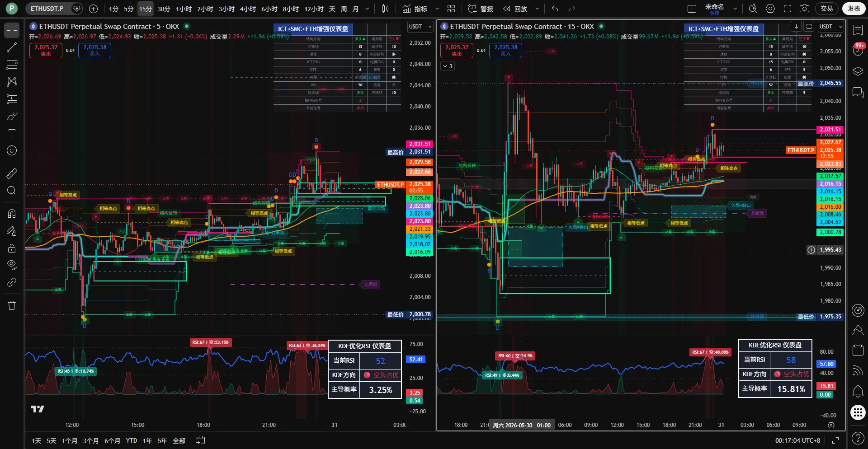Open the layout setup split-panel icon
868x449 pixels.
[x=692, y=9]
